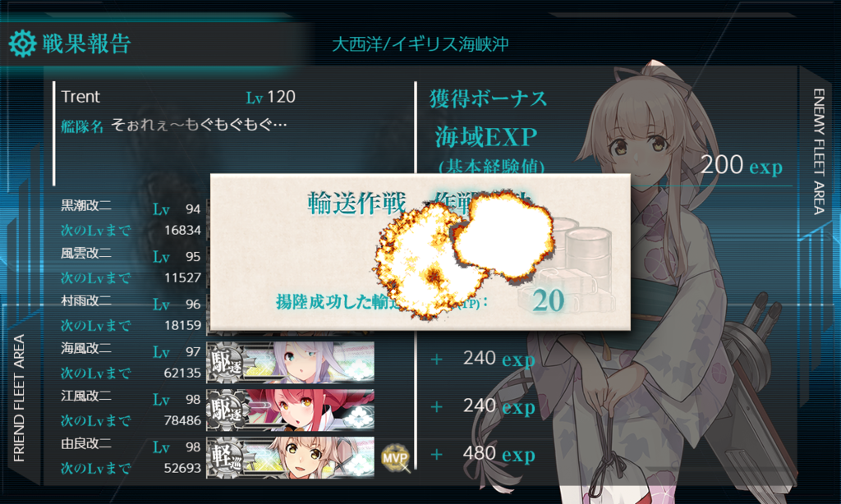Open the FRIEND FLEET AREA side tab
The image size is (841, 504).
pos(20,398)
